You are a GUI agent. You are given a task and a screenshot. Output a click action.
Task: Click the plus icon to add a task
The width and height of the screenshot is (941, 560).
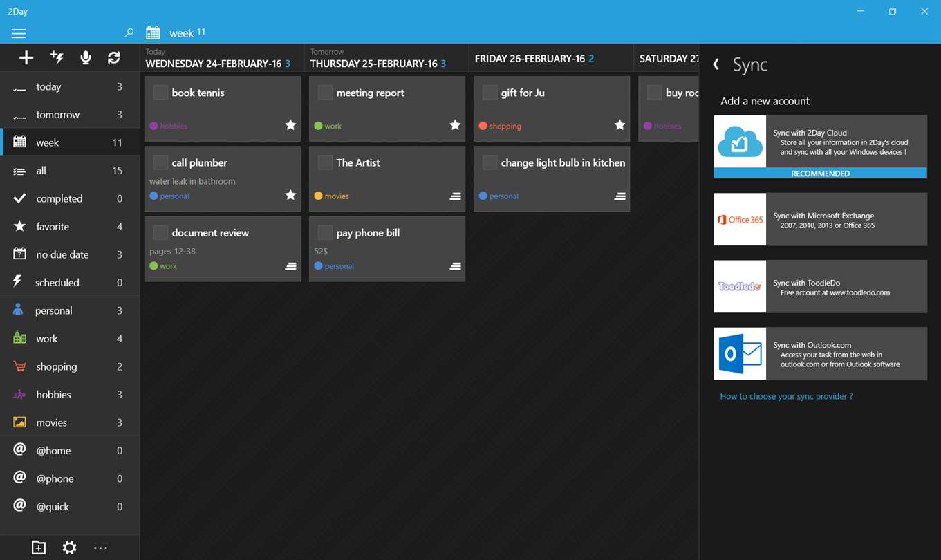click(x=26, y=58)
